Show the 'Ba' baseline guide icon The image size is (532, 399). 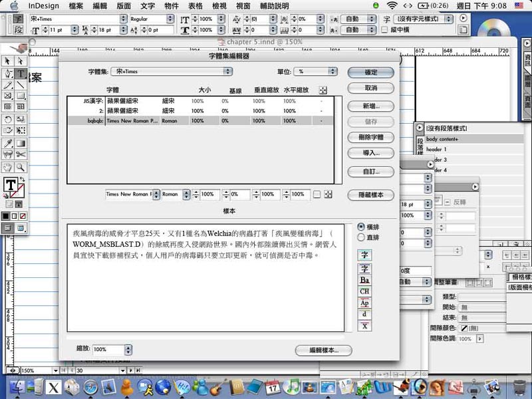pyautogui.click(x=364, y=280)
